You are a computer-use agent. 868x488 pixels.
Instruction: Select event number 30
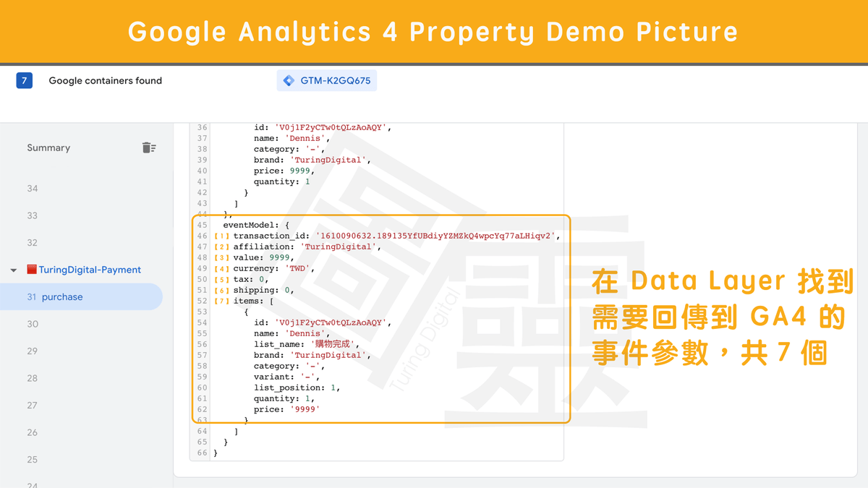point(33,324)
